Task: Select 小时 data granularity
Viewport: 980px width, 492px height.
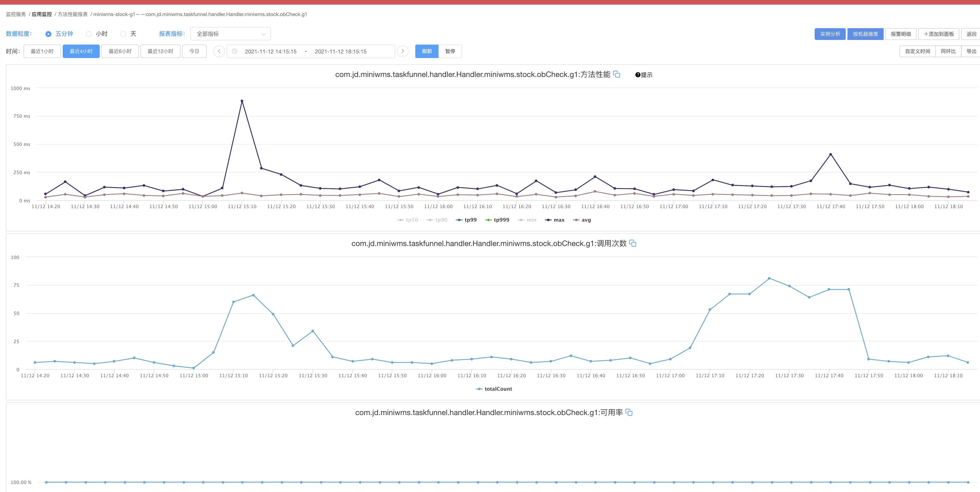Action: click(x=97, y=34)
